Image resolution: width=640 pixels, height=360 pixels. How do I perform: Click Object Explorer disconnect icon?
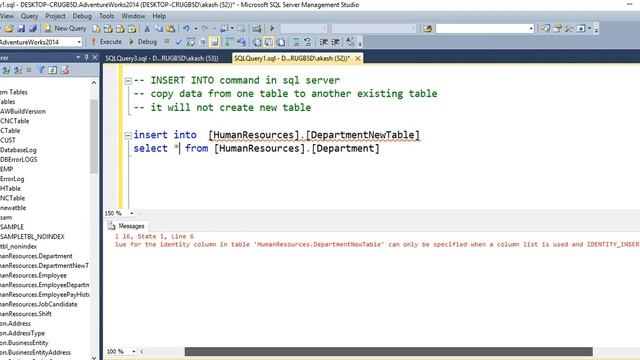tap(18, 70)
